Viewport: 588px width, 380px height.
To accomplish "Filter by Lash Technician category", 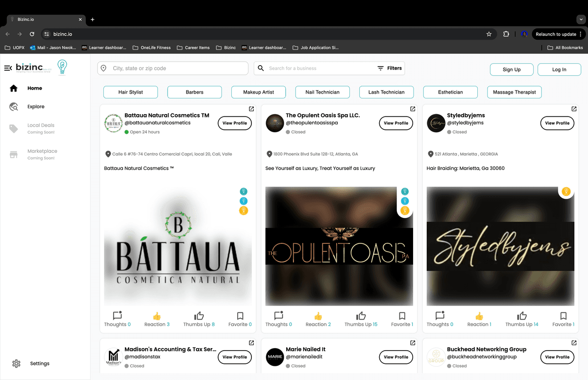I will point(386,92).
